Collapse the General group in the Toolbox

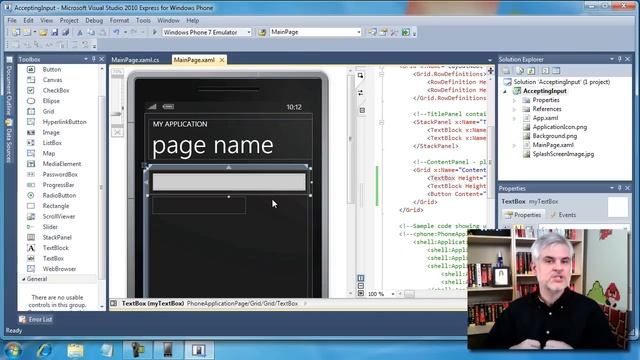point(23,279)
